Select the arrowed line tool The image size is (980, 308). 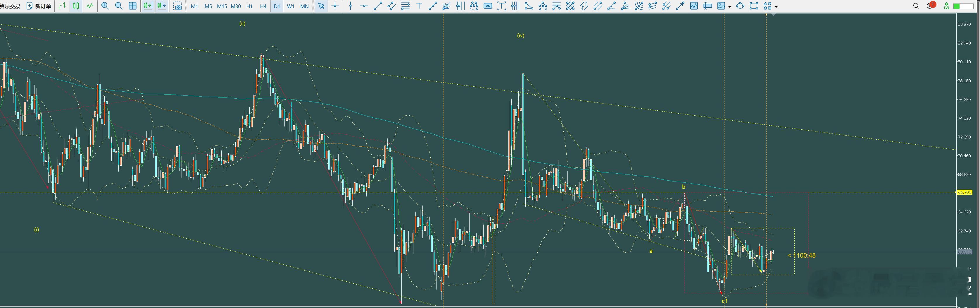tap(680, 6)
